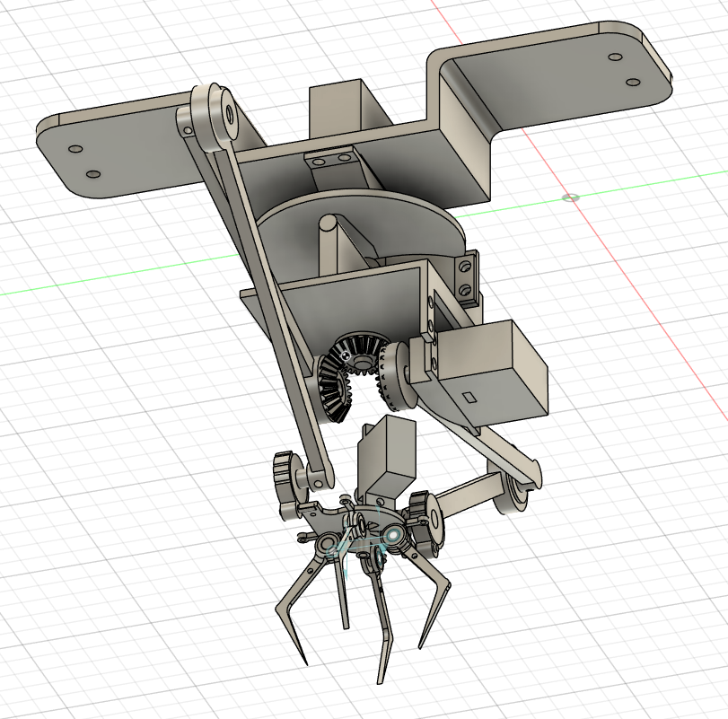Select the side bracket with two stacked holes
Screen dimensions: 728x719
467,279
